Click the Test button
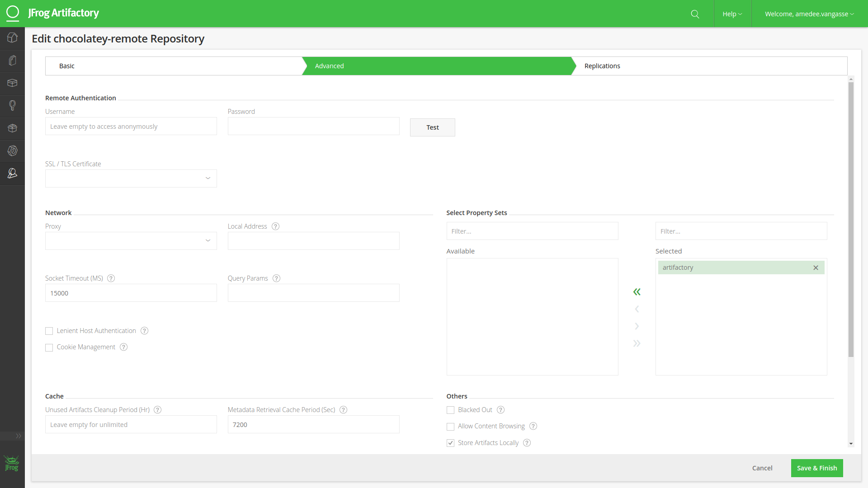 [x=433, y=127]
